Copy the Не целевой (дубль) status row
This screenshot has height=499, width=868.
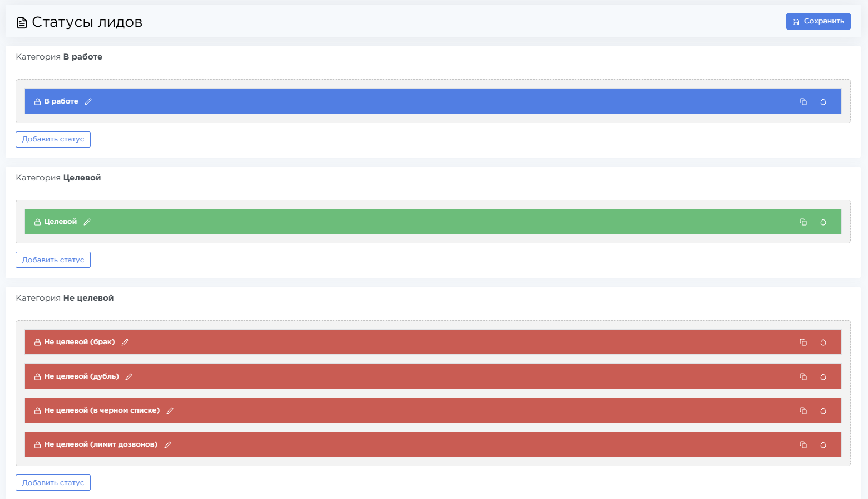tap(803, 376)
